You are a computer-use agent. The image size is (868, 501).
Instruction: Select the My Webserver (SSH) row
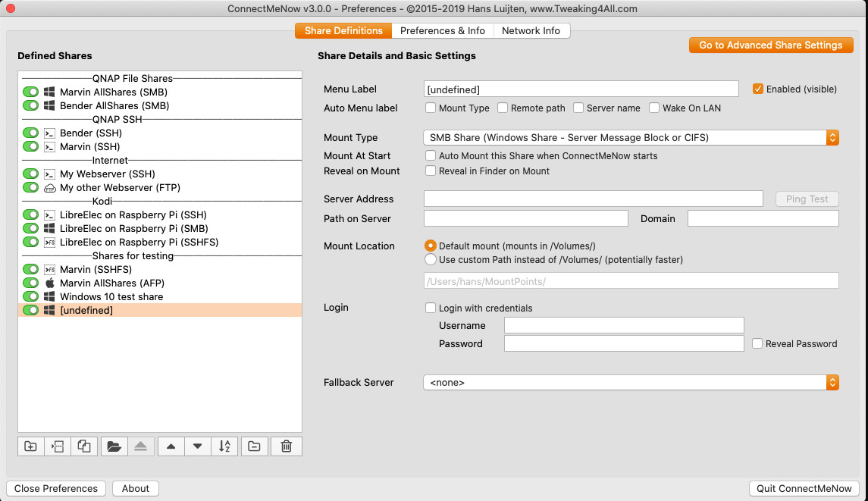[x=160, y=174]
